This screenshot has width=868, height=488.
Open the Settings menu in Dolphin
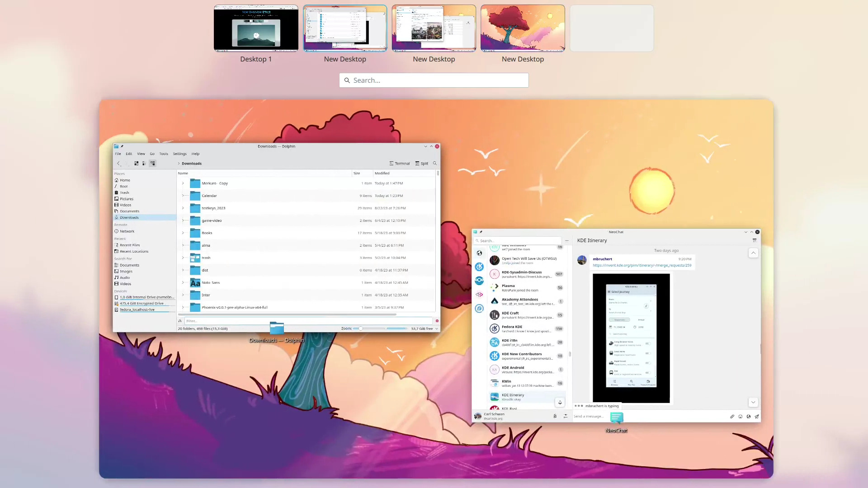179,154
